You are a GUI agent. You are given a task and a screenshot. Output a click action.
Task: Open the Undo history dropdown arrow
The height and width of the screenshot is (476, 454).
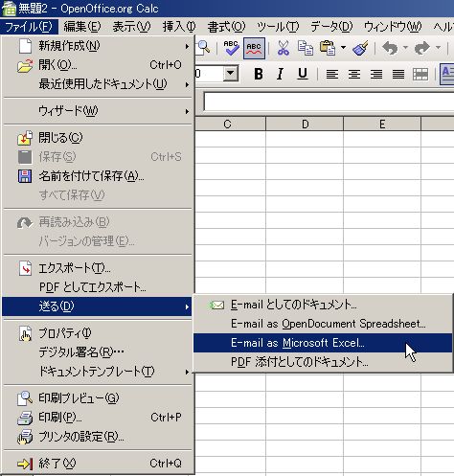tap(405, 48)
